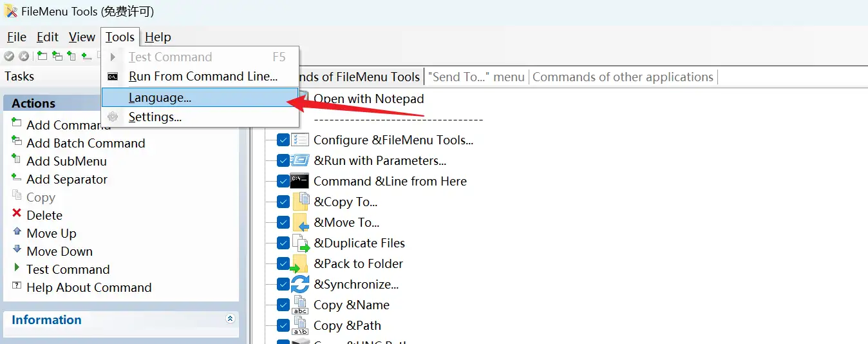Click the Copy To folder icon
Viewport: 868px width, 344px height.
click(301, 202)
